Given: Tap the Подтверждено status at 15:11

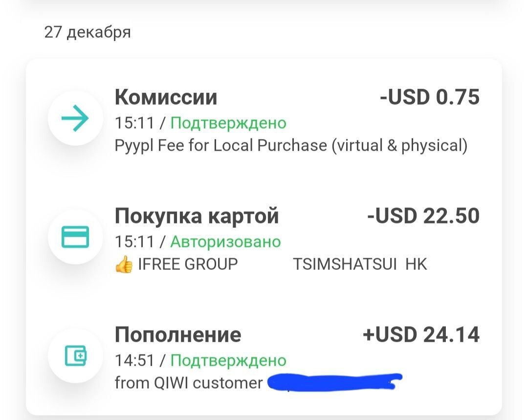Looking at the screenshot, I should coord(228,123).
